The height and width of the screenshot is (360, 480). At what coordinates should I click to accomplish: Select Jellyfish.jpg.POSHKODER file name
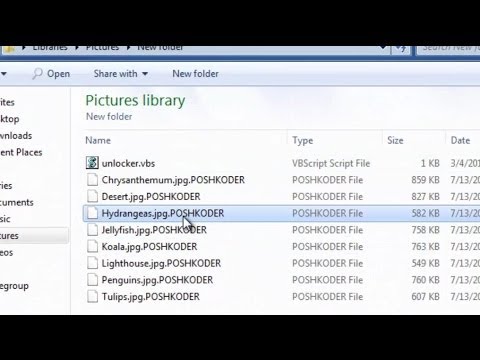pyautogui.click(x=154, y=230)
